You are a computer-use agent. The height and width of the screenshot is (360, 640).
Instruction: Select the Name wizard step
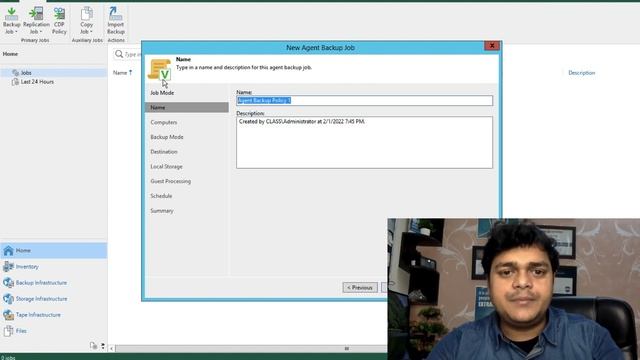tap(187, 107)
